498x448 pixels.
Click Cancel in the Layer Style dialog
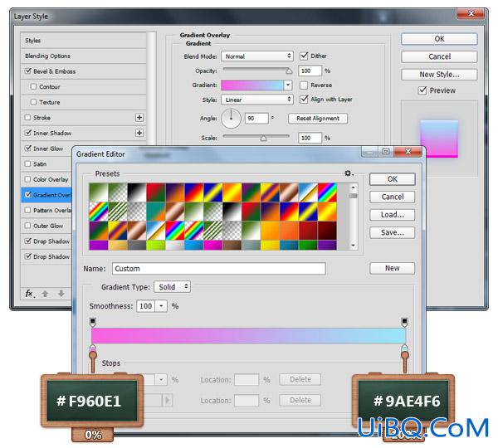coord(439,56)
